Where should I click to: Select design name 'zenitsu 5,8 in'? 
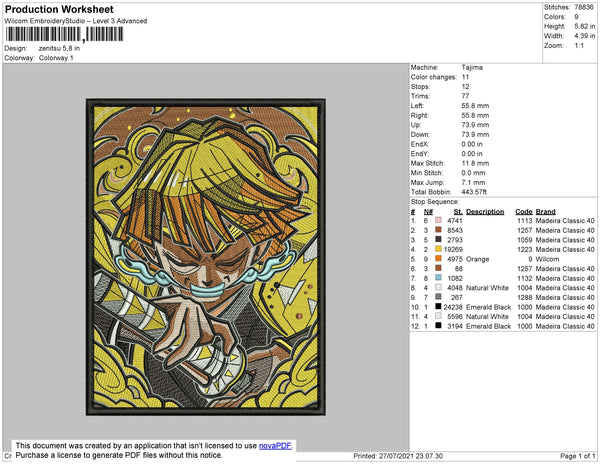tap(59, 49)
